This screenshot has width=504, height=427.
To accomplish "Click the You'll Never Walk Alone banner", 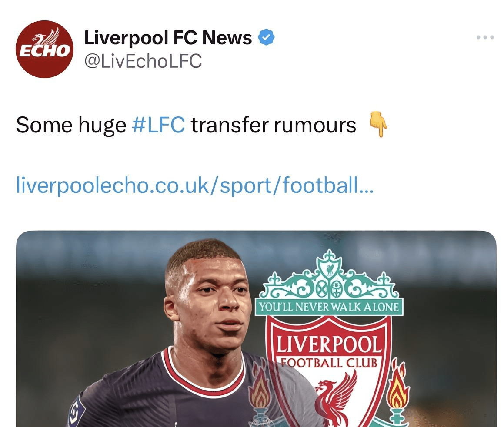I will (x=329, y=307).
